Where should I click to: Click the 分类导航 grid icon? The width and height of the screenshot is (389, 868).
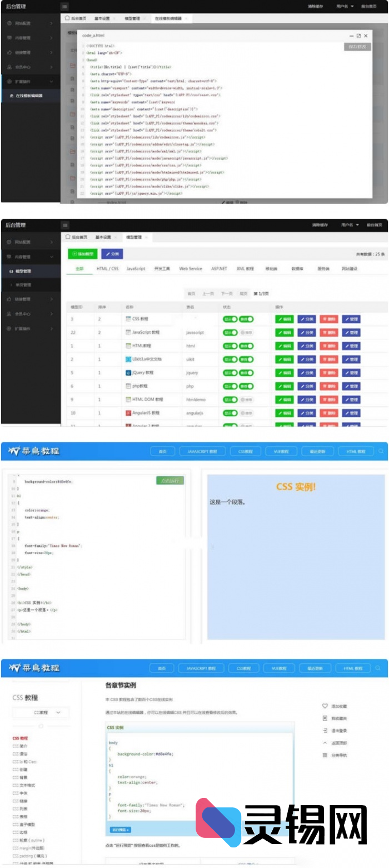325,755
